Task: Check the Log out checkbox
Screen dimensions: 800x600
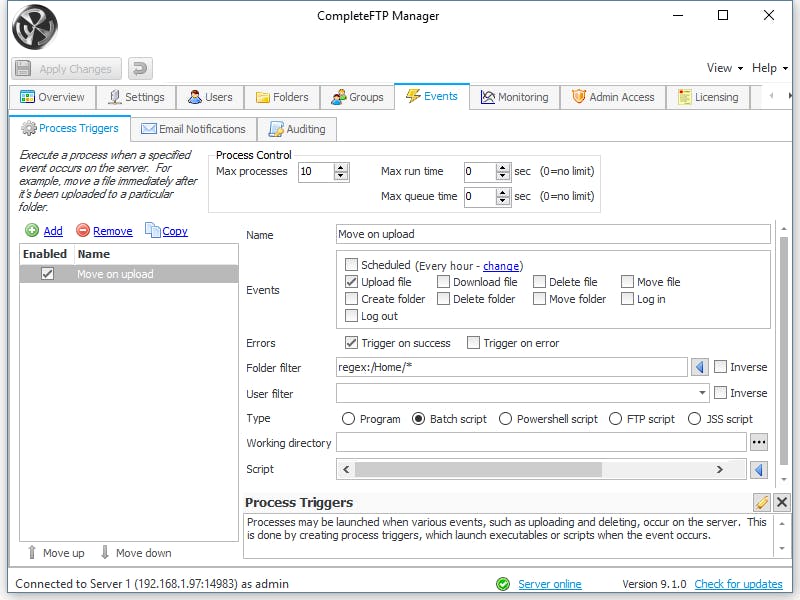Action: (x=351, y=316)
